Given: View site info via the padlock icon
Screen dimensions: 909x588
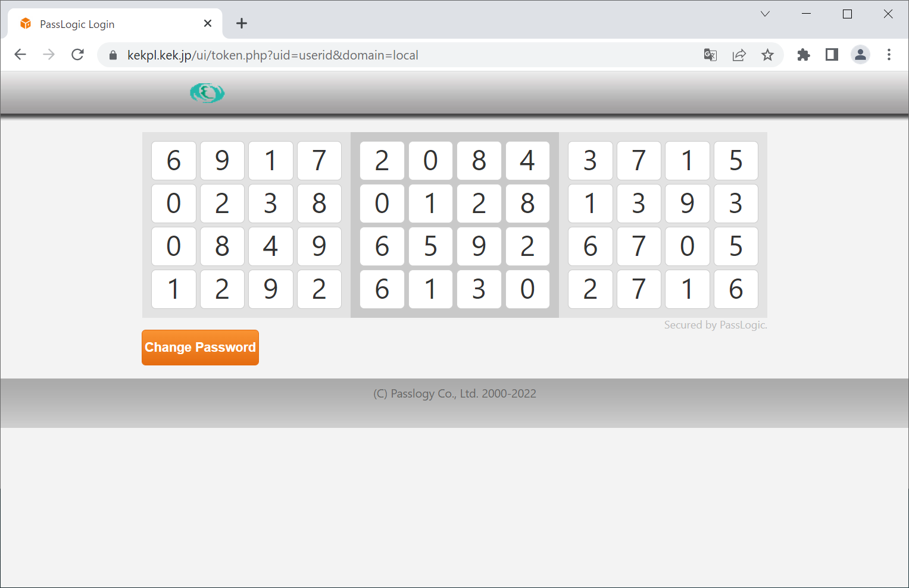Looking at the screenshot, I should (x=113, y=55).
